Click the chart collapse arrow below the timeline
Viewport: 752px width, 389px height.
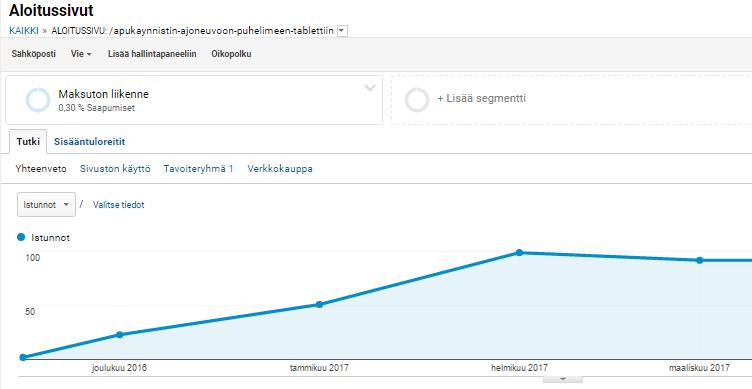pos(563,379)
